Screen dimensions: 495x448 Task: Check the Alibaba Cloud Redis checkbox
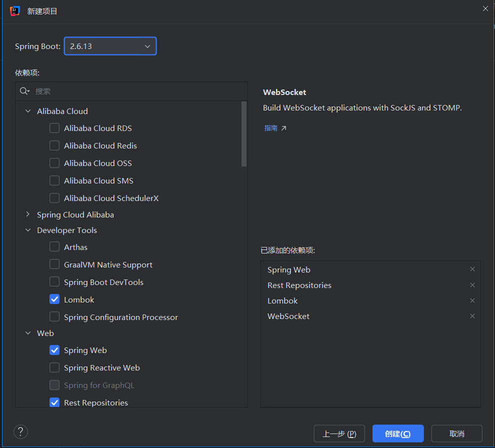pos(54,145)
